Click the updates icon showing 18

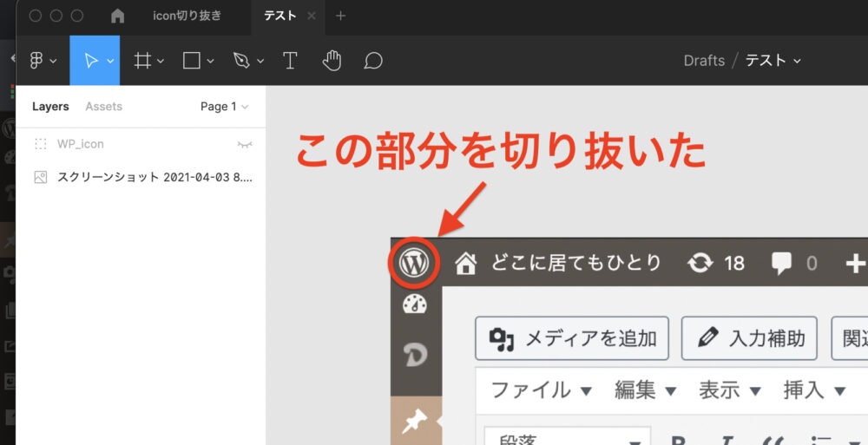click(x=700, y=264)
